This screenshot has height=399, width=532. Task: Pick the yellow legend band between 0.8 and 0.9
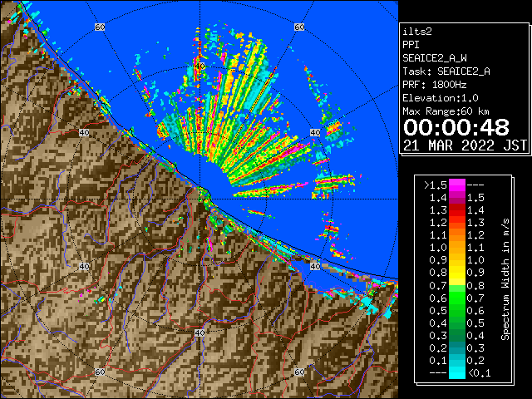coord(457,273)
